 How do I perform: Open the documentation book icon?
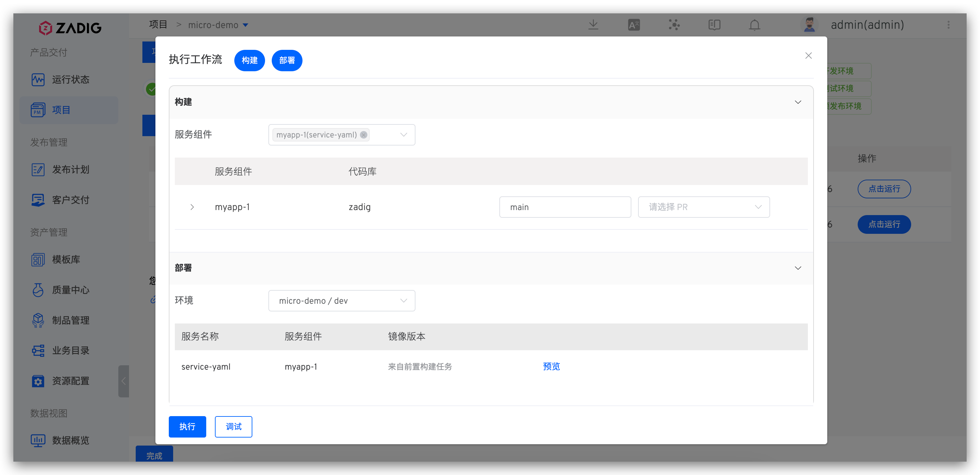pos(714,25)
